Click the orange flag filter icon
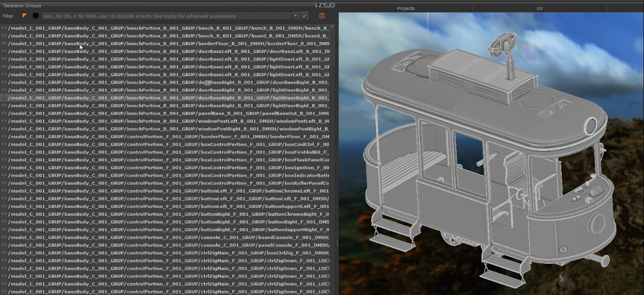644x295 pixels. [x=24, y=16]
